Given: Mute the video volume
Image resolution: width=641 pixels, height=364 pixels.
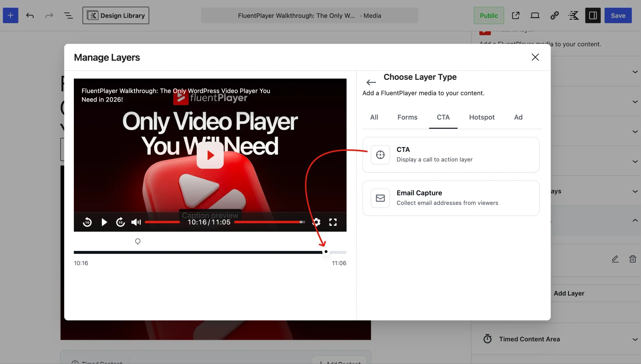Looking at the screenshot, I should [x=136, y=222].
